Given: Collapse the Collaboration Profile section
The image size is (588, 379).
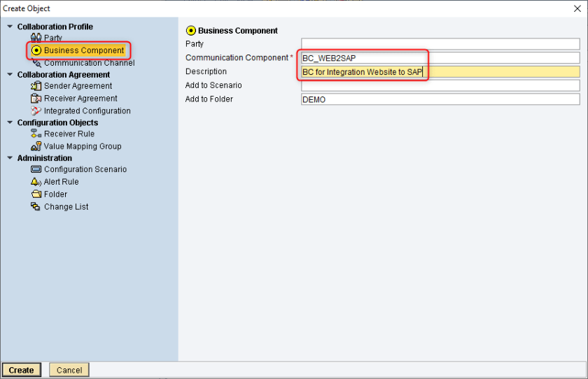Looking at the screenshot, I should coord(10,27).
